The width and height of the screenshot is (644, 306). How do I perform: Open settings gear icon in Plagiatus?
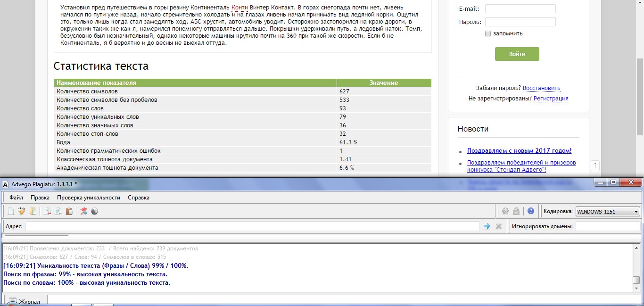coord(505,211)
